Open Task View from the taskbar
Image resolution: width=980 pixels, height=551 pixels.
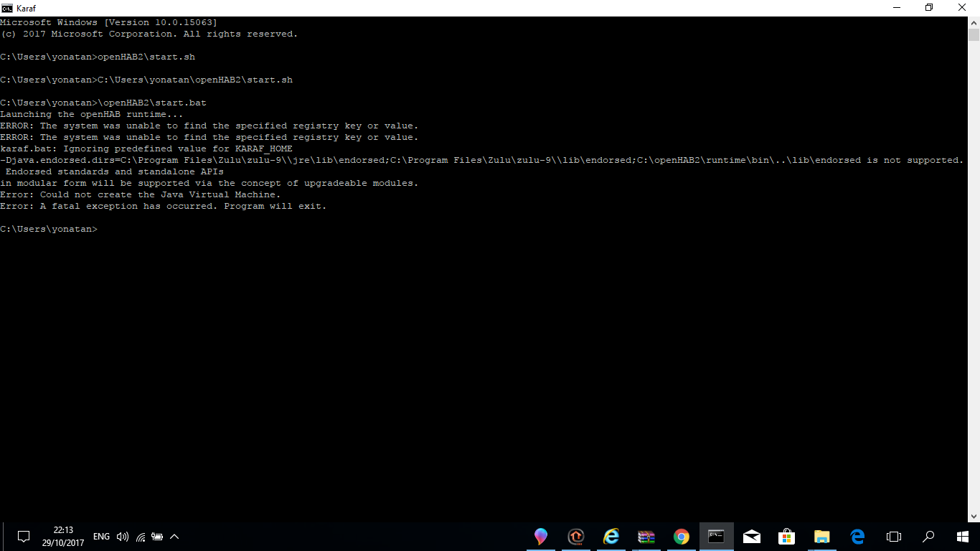(893, 537)
